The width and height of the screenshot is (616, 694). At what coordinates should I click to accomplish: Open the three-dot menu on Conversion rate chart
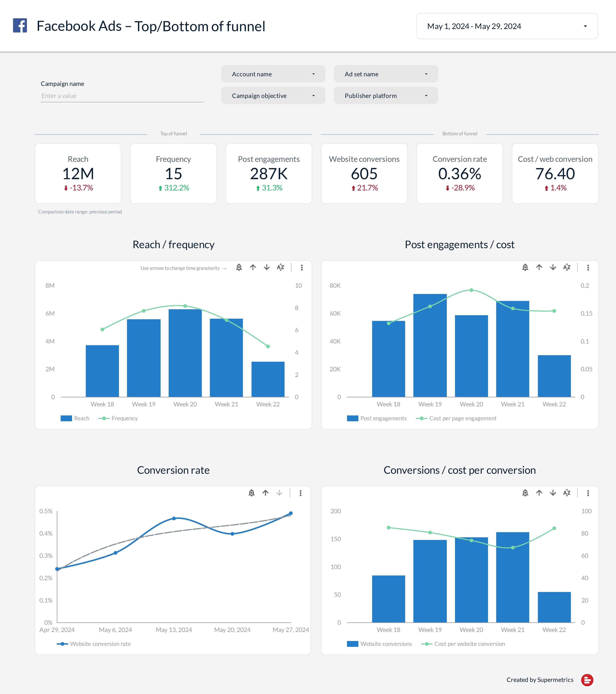tap(300, 493)
